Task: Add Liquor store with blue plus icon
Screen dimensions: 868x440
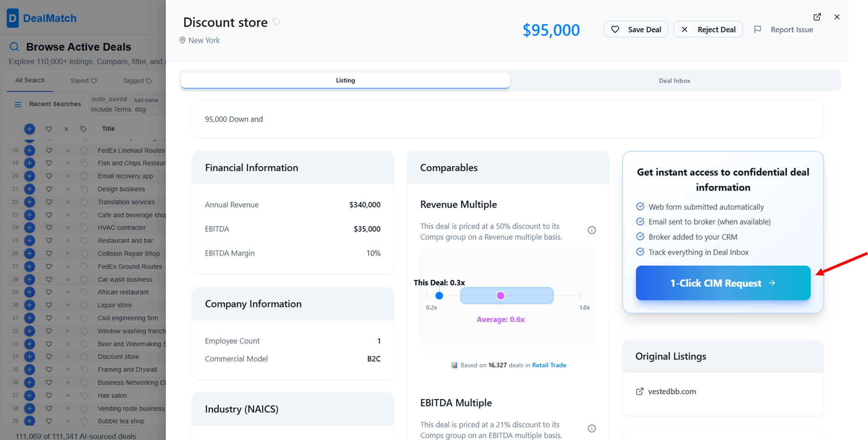Action: pos(30,305)
